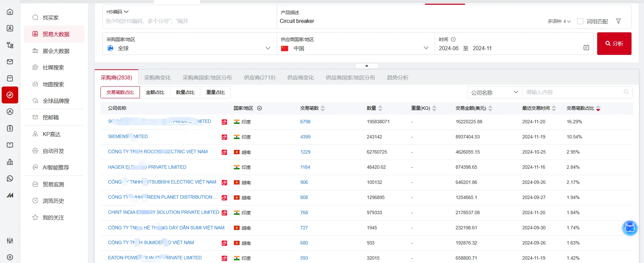The width and height of the screenshot is (644, 263).
Task: Open transaction count 4399 link
Action: pos(305,137)
